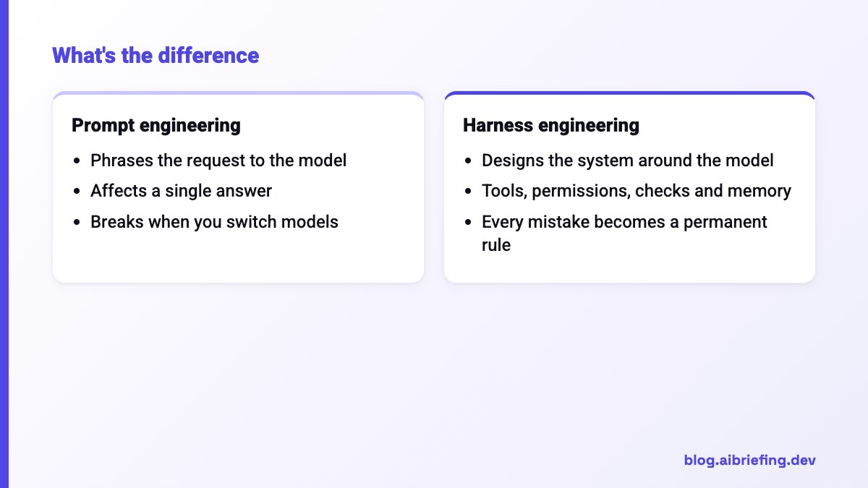Click the "What's the difference" slide title
This screenshot has width=868, height=488.
pos(156,56)
